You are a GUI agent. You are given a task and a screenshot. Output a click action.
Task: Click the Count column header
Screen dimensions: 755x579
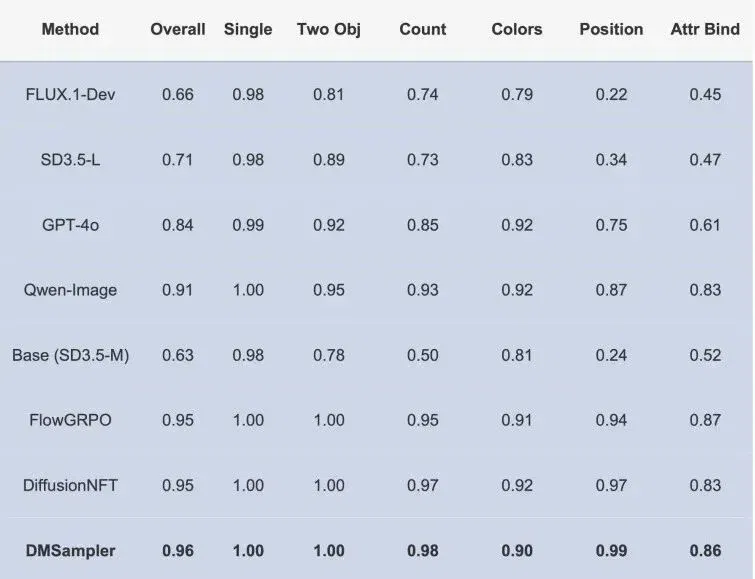423,29
